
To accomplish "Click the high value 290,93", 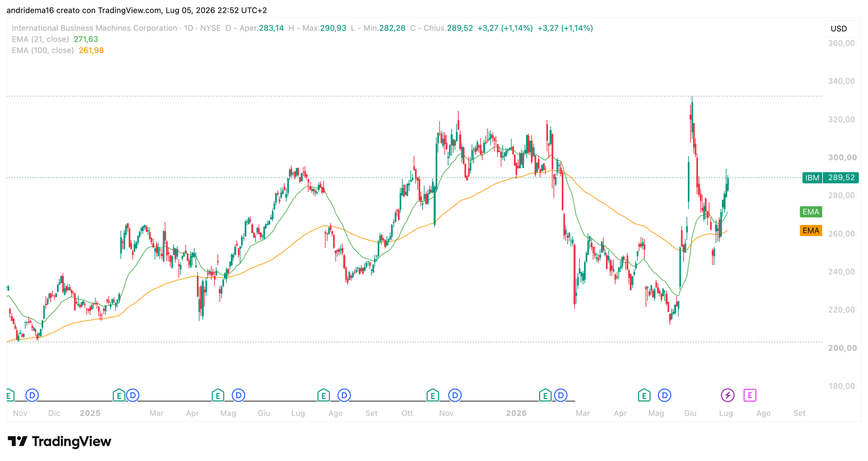I will [x=333, y=28].
